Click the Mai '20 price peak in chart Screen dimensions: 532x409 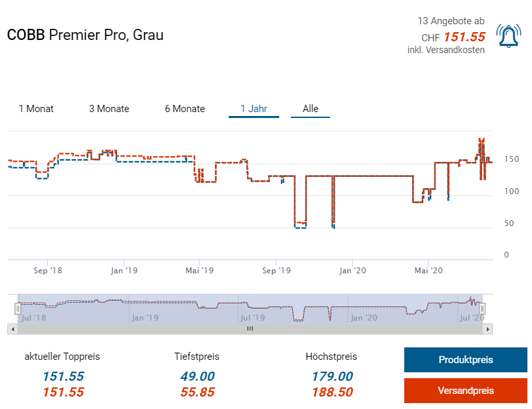482,140
